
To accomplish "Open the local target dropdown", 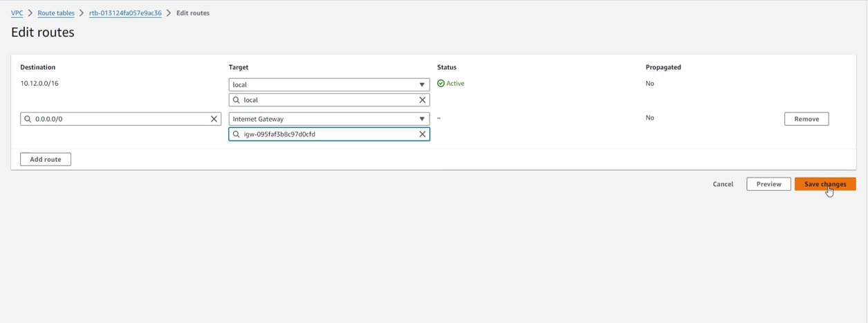I will click(422, 85).
